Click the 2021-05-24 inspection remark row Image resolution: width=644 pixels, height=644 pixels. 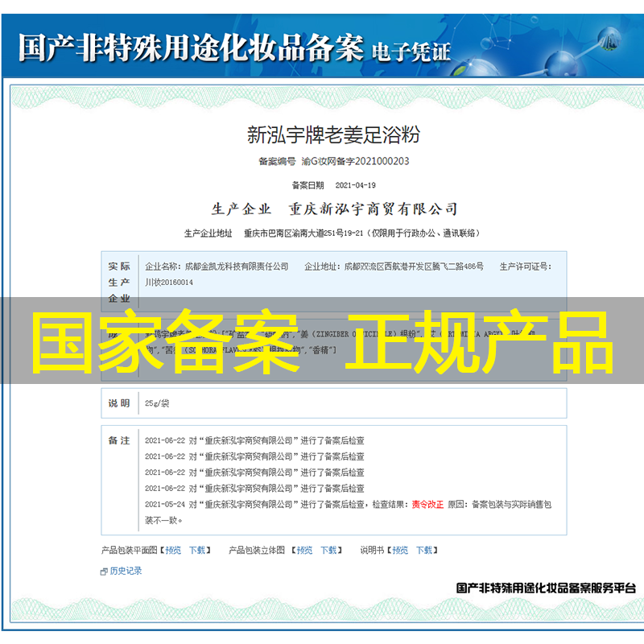pyautogui.click(x=348, y=512)
